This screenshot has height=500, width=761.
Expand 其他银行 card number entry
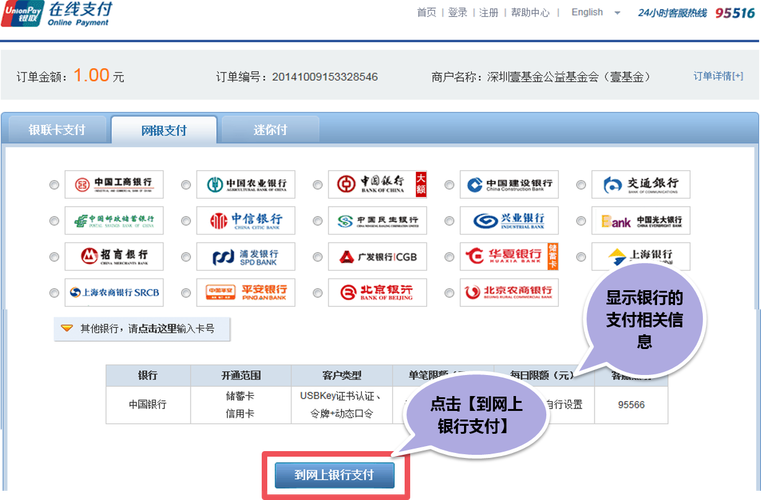click(142, 329)
